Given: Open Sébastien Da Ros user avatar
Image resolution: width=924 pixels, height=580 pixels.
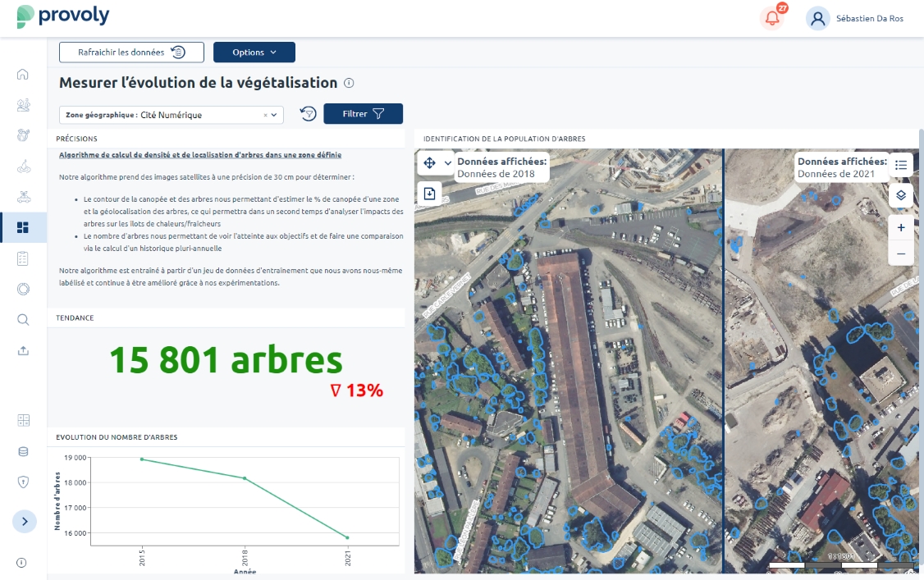Looking at the screenshot, I should tap(817, 19).
